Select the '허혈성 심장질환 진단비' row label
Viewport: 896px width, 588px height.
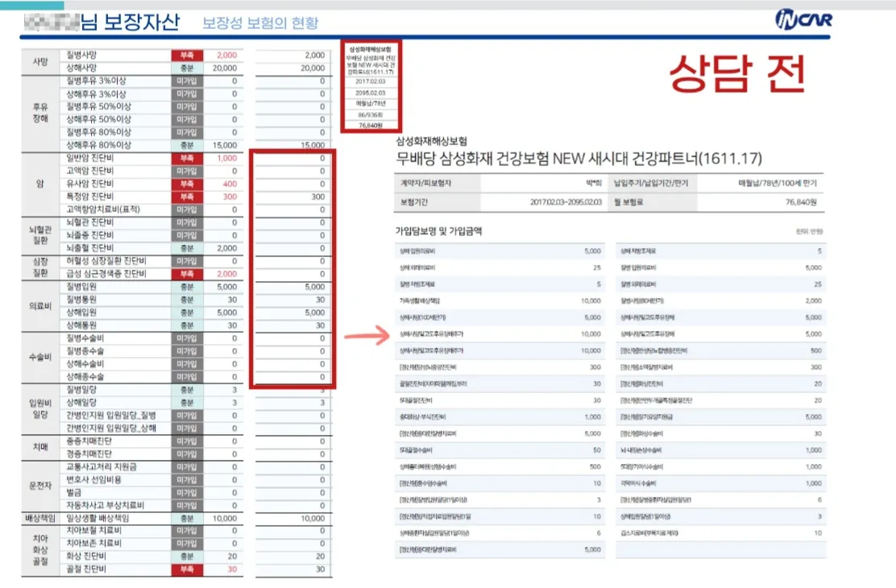pos(106,260)
